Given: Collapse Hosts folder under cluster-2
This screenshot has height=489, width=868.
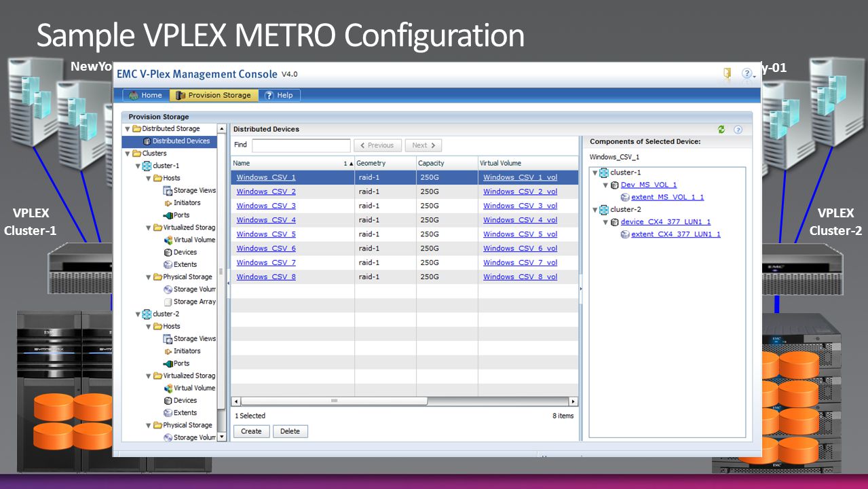Looking at the screenshot, I should point(148,327).
